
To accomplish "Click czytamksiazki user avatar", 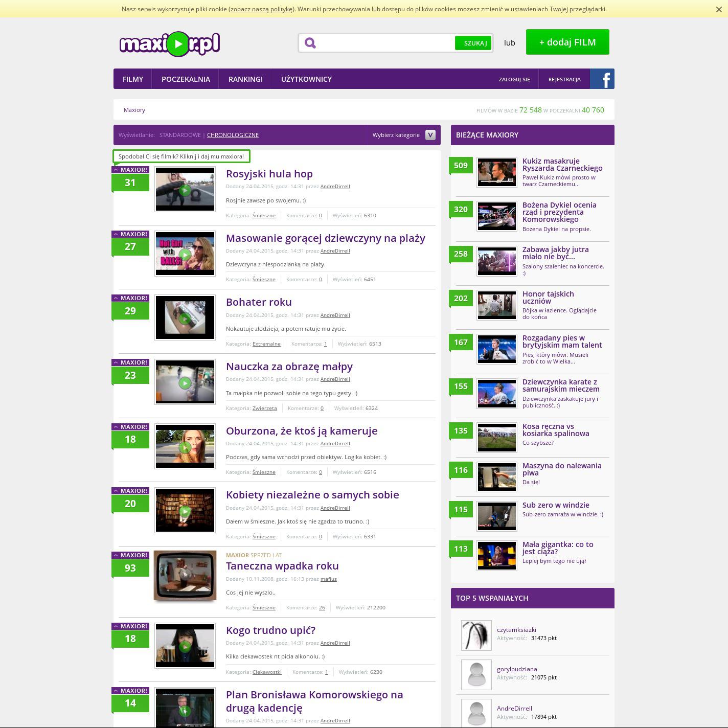I will pos(476,635).
